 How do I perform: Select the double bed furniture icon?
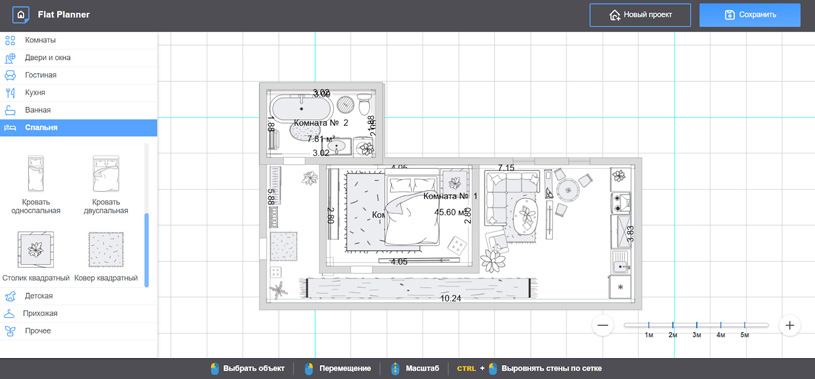click(106, 174)
